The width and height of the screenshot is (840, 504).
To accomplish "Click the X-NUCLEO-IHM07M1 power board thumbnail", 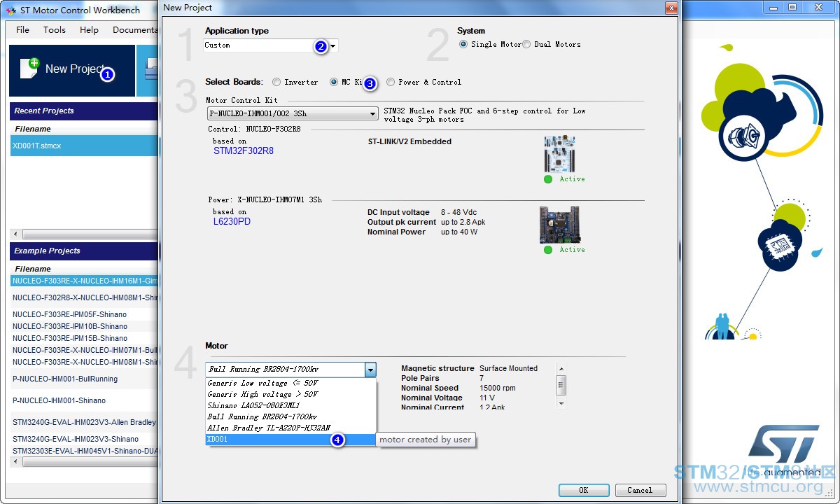I will 559,225.
